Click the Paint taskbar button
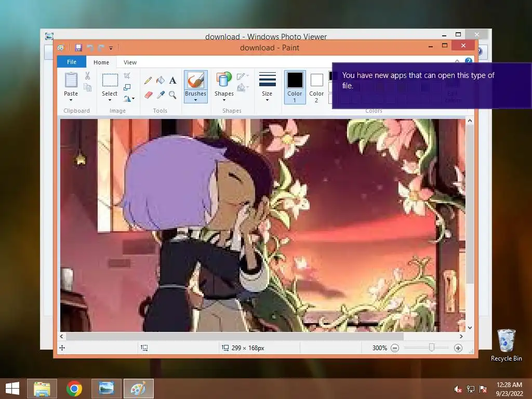532x399 pixels. click(x=138, y=389)
